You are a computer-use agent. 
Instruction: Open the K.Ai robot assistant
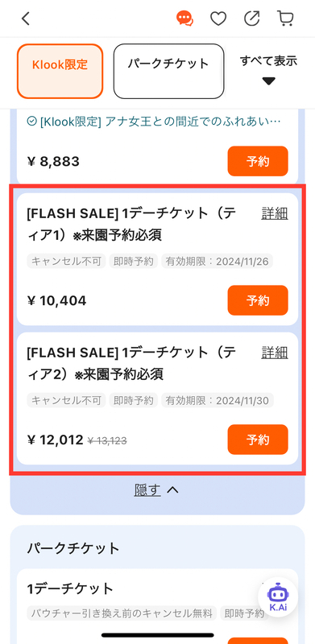pos(278,597)
